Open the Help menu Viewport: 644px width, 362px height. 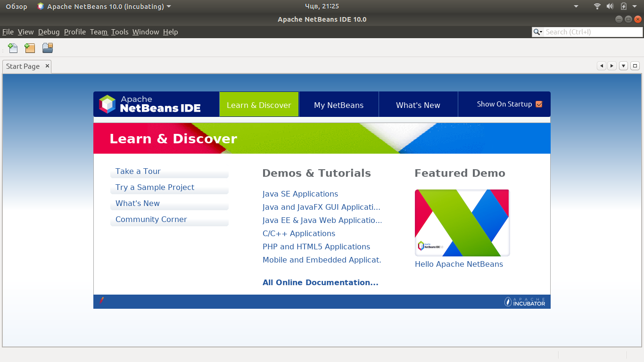(x=171, y=32)
